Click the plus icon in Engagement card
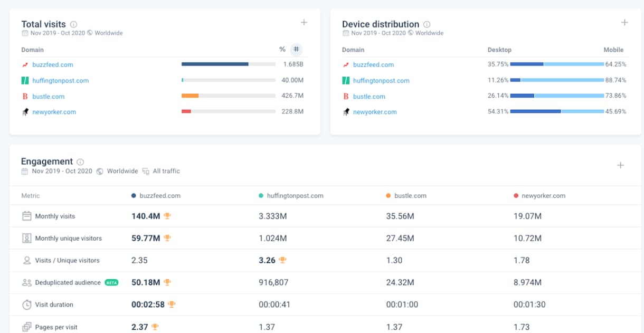Screen dimensions: 644x333 pos(621,165)
